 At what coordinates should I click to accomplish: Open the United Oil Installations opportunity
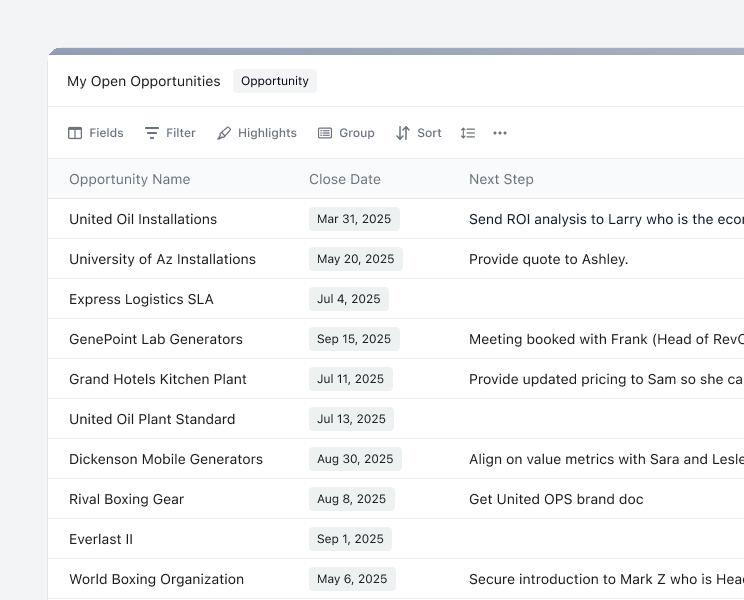143,219
